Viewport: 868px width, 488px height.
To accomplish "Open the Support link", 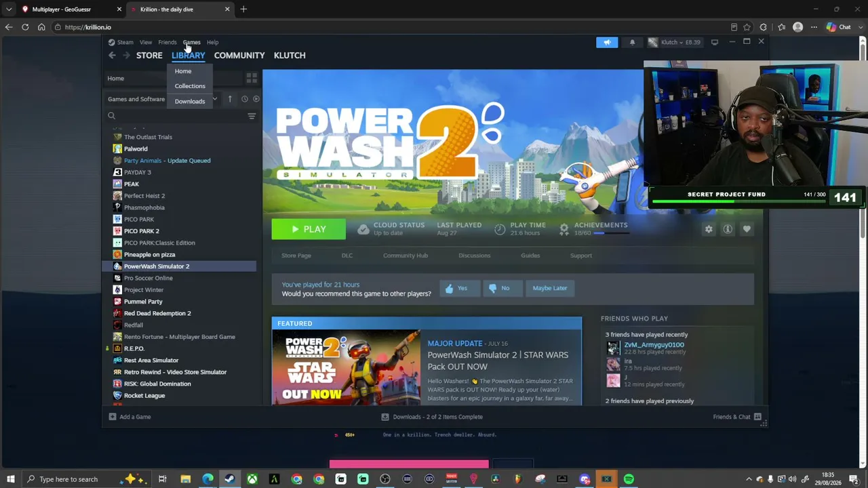I will pos(581,256).
